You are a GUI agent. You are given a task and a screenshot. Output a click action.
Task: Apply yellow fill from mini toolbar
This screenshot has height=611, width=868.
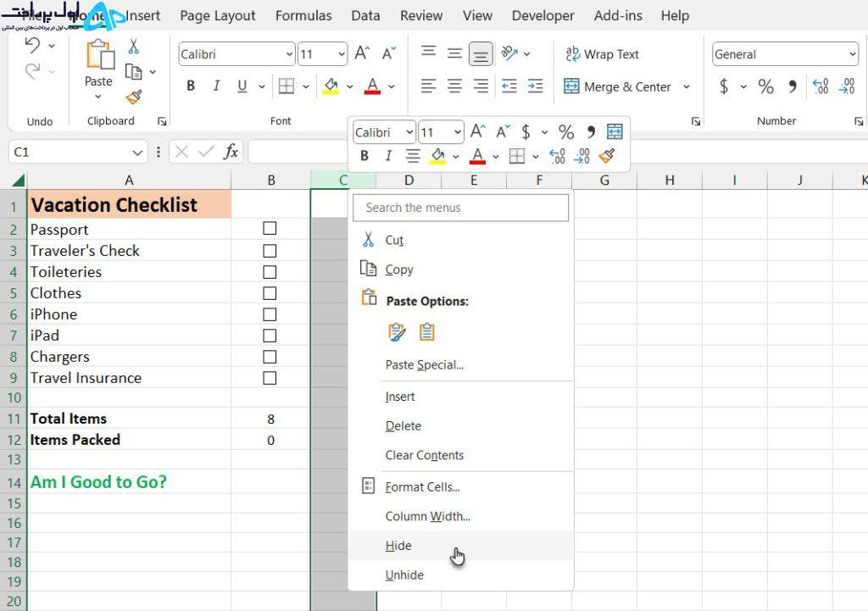(x=438, y=156)
